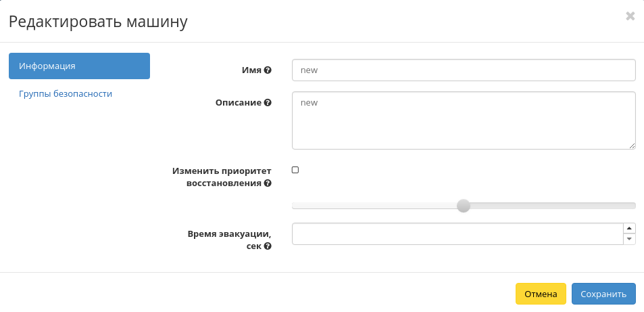
Task: Click the Описание textarea resize handle
Action: (x=632, y=145)
